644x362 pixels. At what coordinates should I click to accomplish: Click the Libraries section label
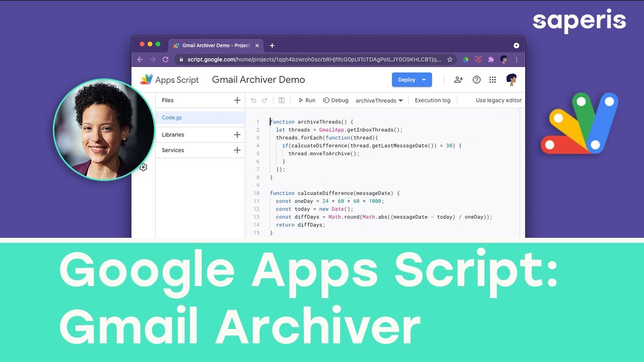[x=173, y=135]
